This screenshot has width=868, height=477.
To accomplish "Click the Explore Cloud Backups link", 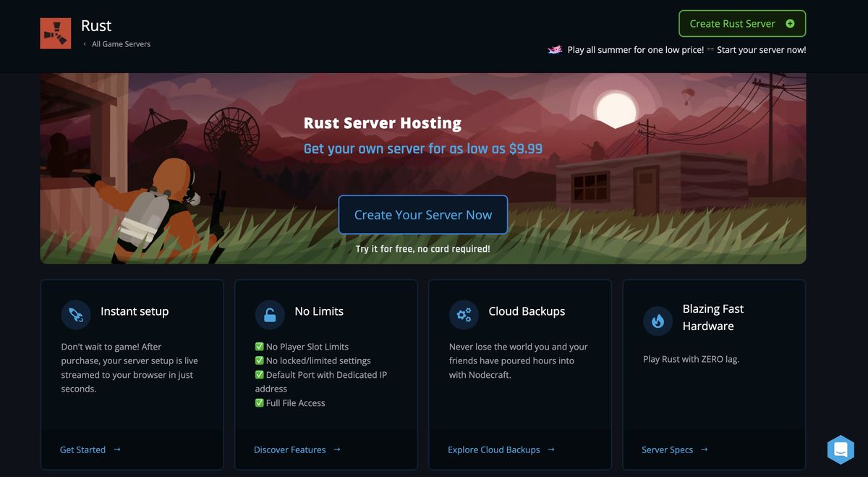I will [x=493, y=449].
